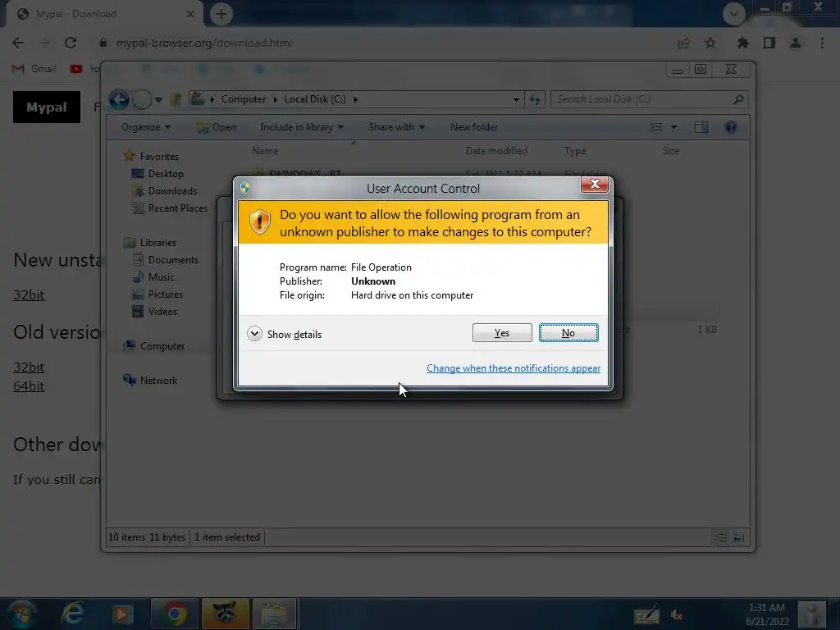The image size is (840, 630).
Task: Click Yes in User Account Control dialog
Action: click(502, 333)
